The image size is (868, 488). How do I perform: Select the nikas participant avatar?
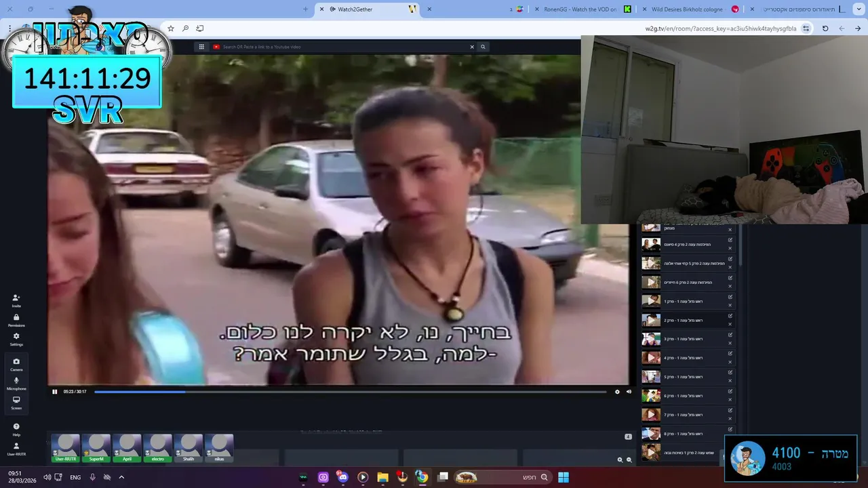(219, 448)
